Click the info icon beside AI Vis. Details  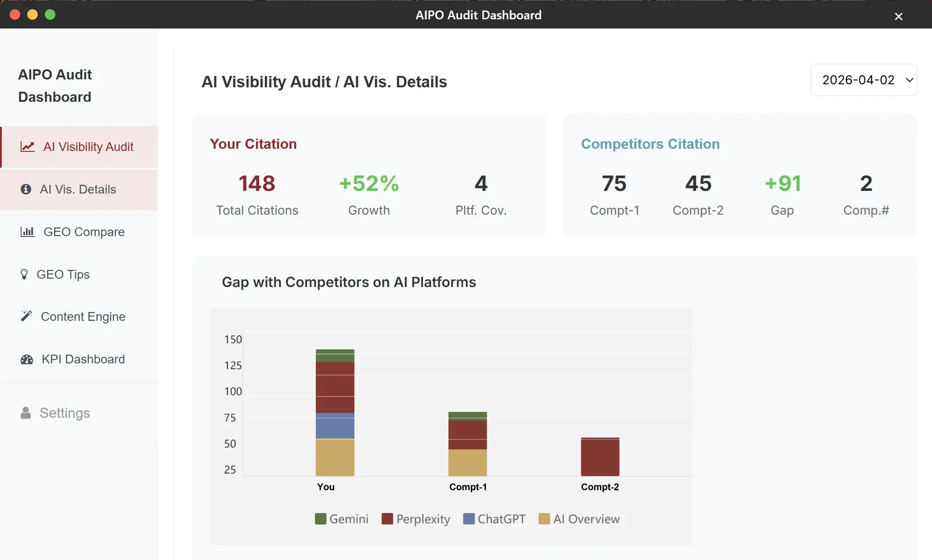click(26, 189)
